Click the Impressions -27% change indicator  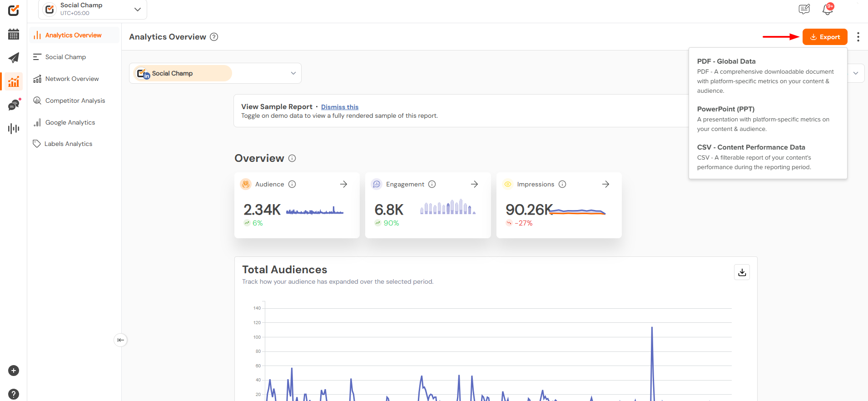click(x=519, y=223)
